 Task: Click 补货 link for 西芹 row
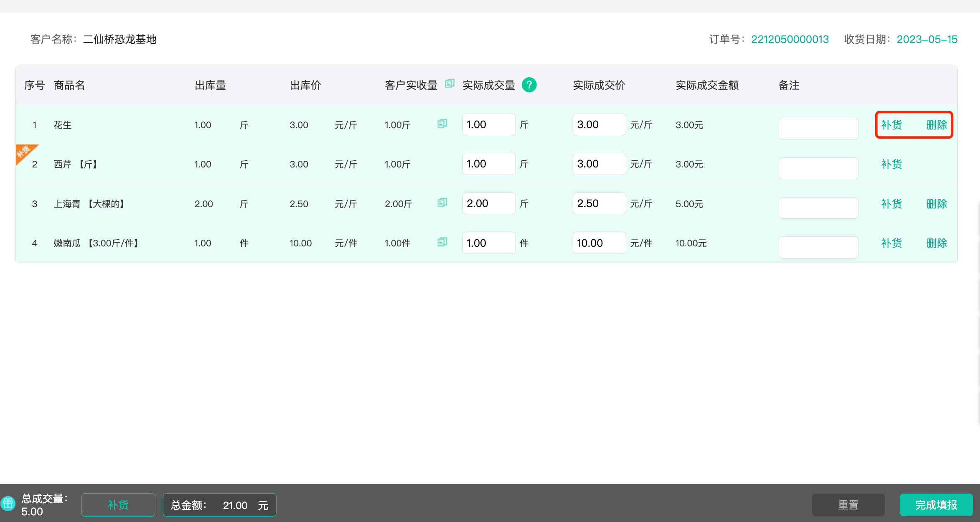click(891, 164)
